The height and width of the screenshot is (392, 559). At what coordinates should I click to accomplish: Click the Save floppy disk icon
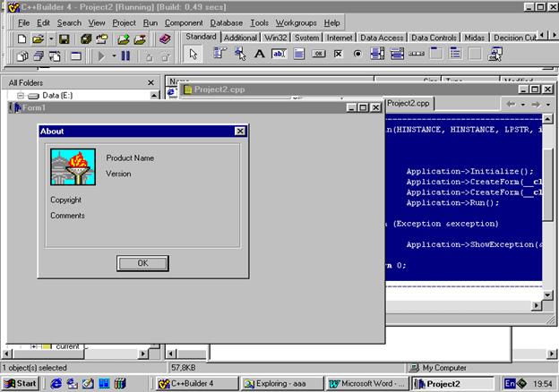pos(64,38)
